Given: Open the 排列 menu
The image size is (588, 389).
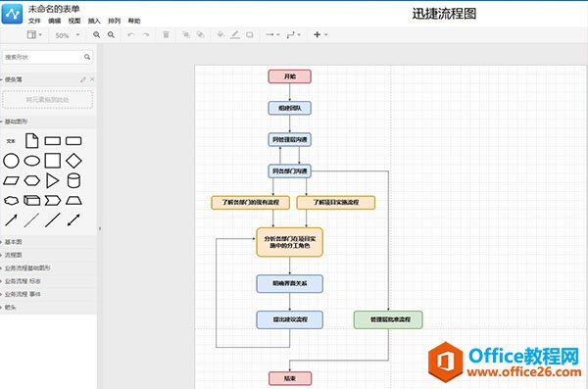Looking at the screenshot, I should [114, 21].
